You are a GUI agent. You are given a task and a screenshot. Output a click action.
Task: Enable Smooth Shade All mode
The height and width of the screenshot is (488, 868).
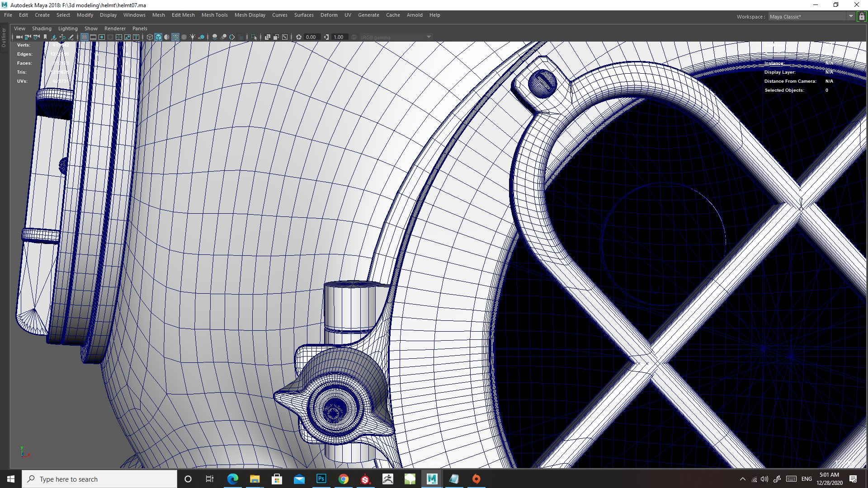(158, 37)
